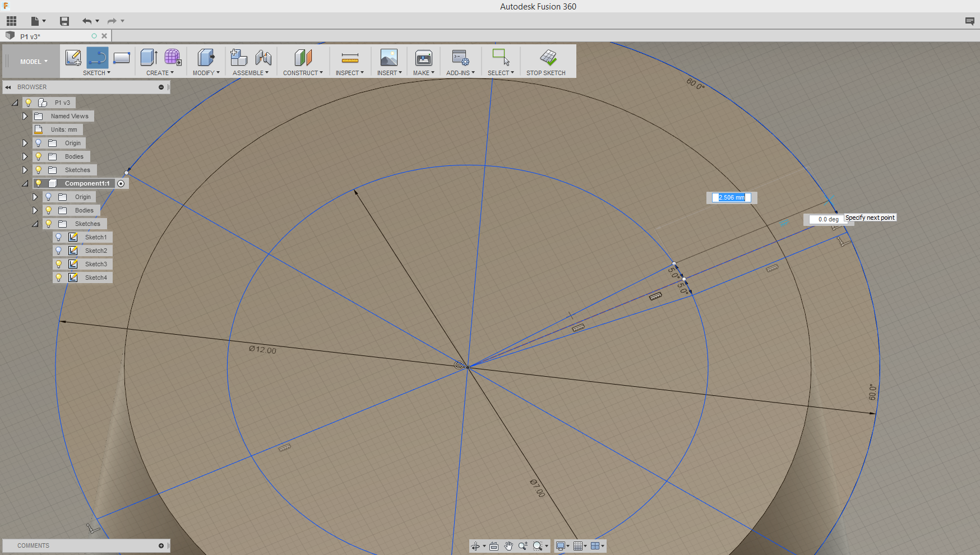Select the Create Sketch tool icon

(73, 57)
